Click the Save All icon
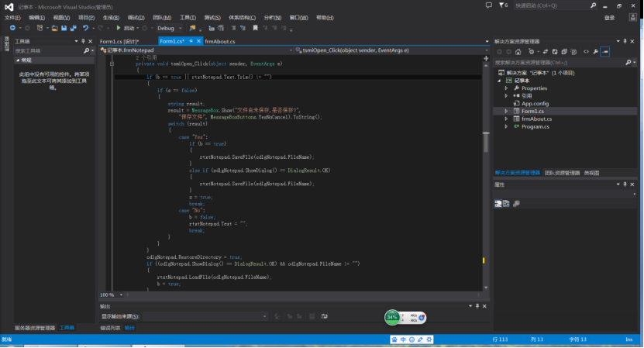The width and height of the screenshot is (644, 348). (74, 28)
